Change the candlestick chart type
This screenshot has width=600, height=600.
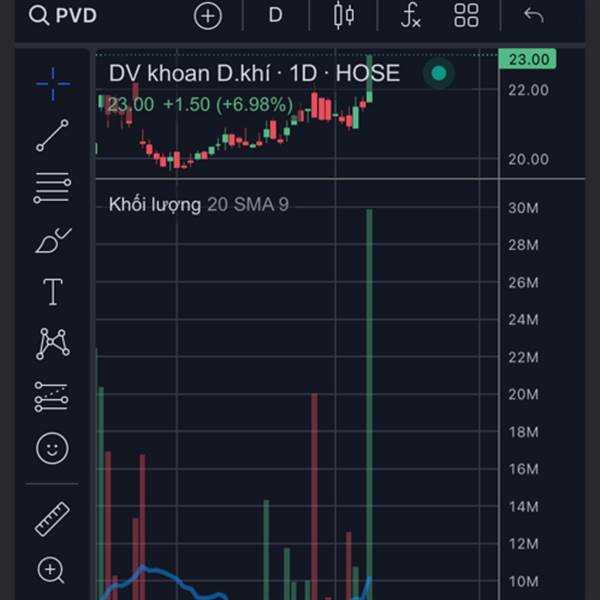(x=344, y=15)
